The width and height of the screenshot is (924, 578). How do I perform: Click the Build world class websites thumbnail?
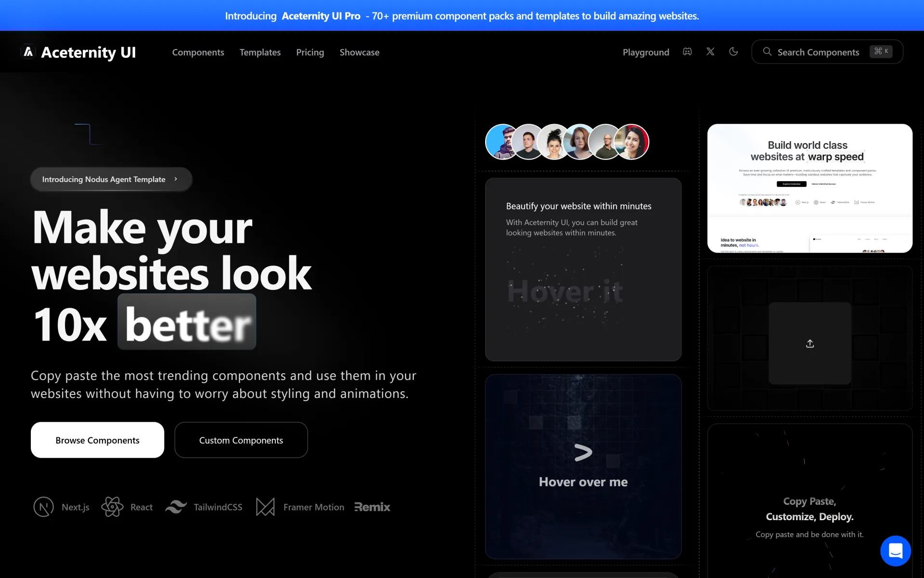(809, 188)
